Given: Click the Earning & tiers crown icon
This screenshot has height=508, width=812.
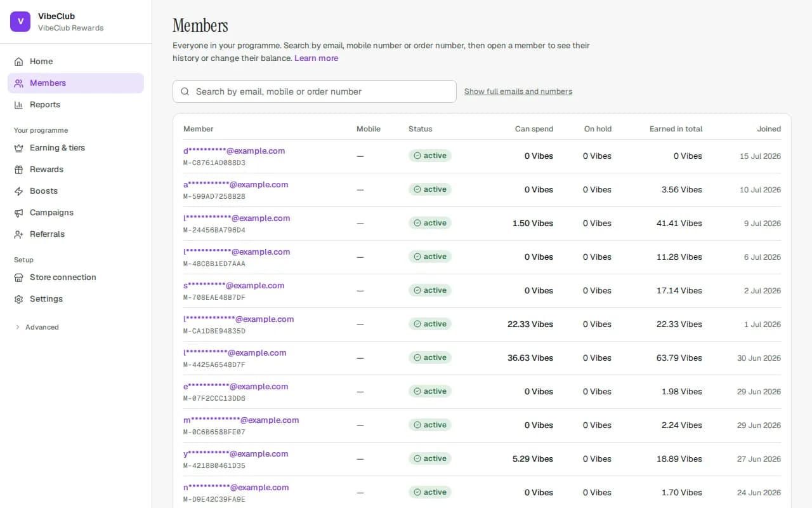Looking at the screenshot, I should pyautogui.click(x=19, y=148).
